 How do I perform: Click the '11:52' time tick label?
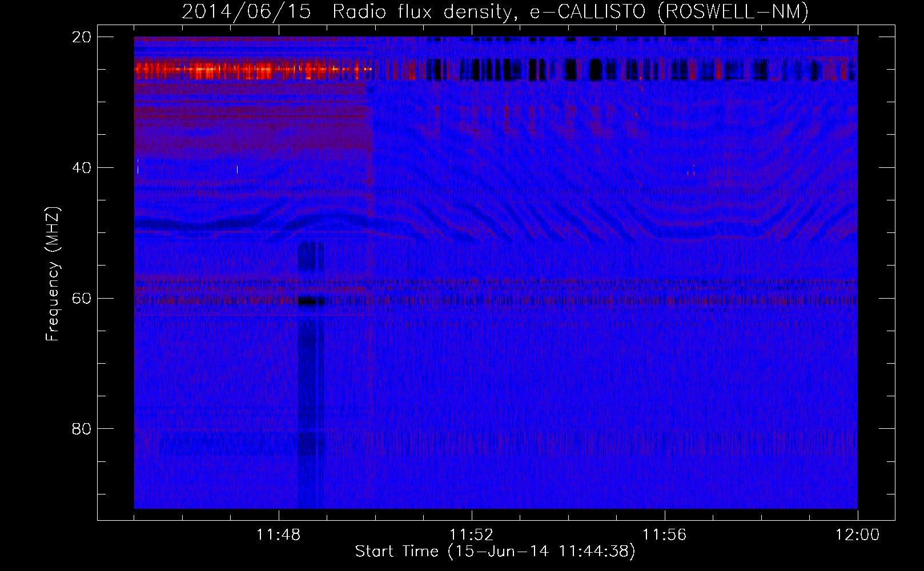pyautogui.click(x=472, y=535)
